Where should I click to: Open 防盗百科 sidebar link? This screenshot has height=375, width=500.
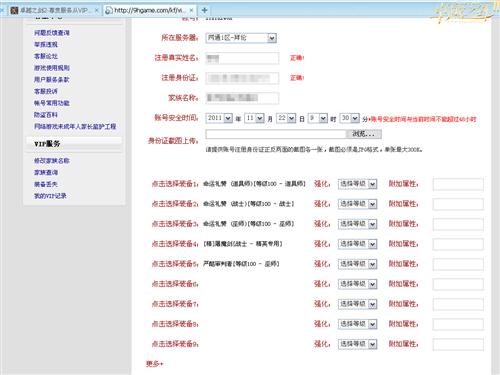click(x=46, y=115)
